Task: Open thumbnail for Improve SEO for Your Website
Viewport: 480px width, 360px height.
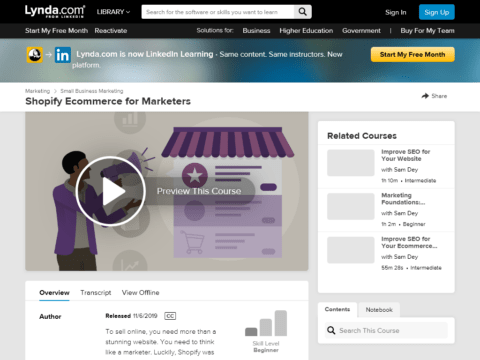Action: (351, 163)
